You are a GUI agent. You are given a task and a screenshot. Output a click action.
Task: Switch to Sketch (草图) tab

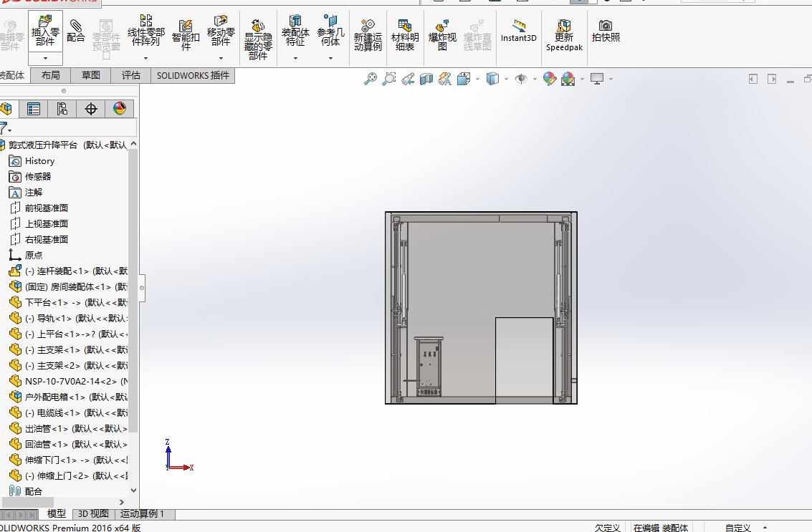90,76
